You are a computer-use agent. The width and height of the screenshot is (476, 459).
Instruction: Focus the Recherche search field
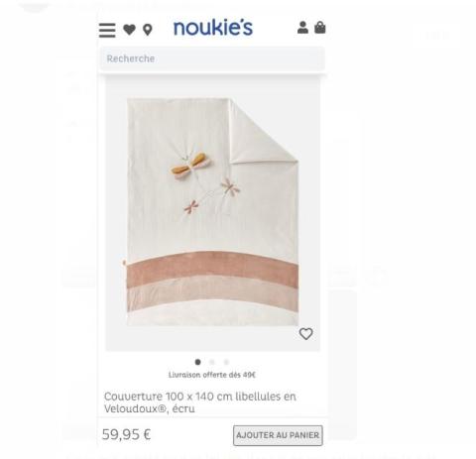(212, 58)
